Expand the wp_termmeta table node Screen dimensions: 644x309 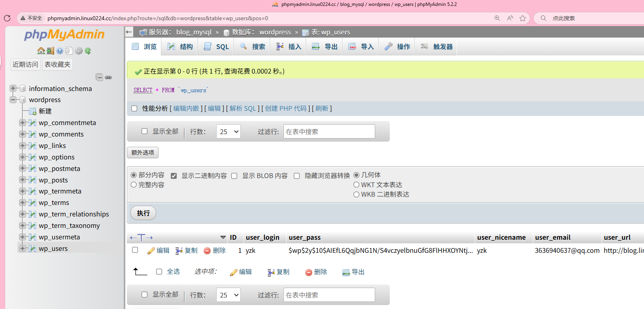[23, 191]
